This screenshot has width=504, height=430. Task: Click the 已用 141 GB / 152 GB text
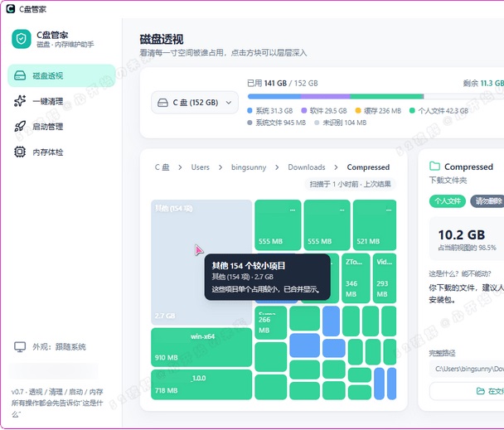point(283,84)
